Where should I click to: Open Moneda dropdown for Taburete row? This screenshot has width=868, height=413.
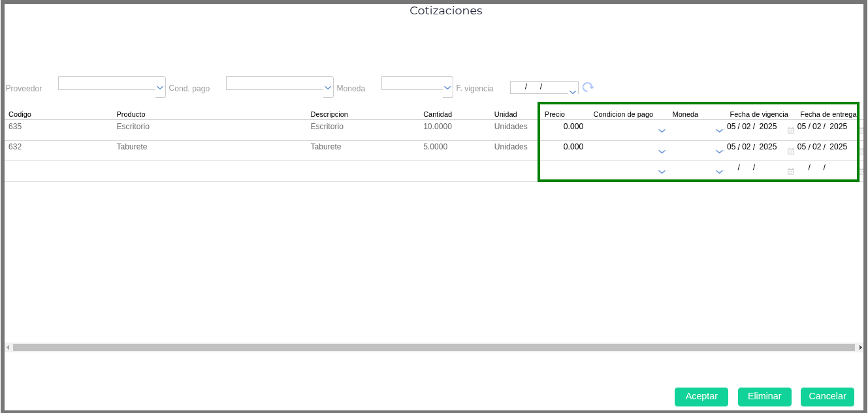tap(719, 151)
